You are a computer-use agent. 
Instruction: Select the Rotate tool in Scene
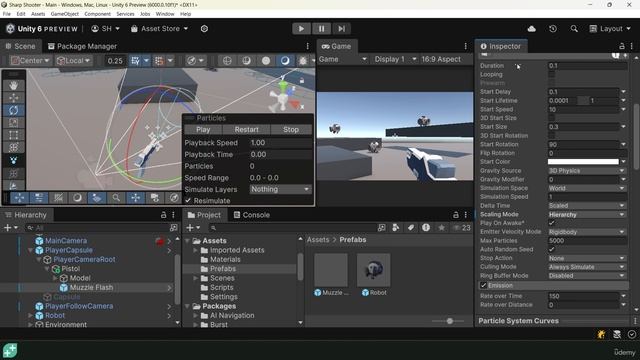point(13,110)
